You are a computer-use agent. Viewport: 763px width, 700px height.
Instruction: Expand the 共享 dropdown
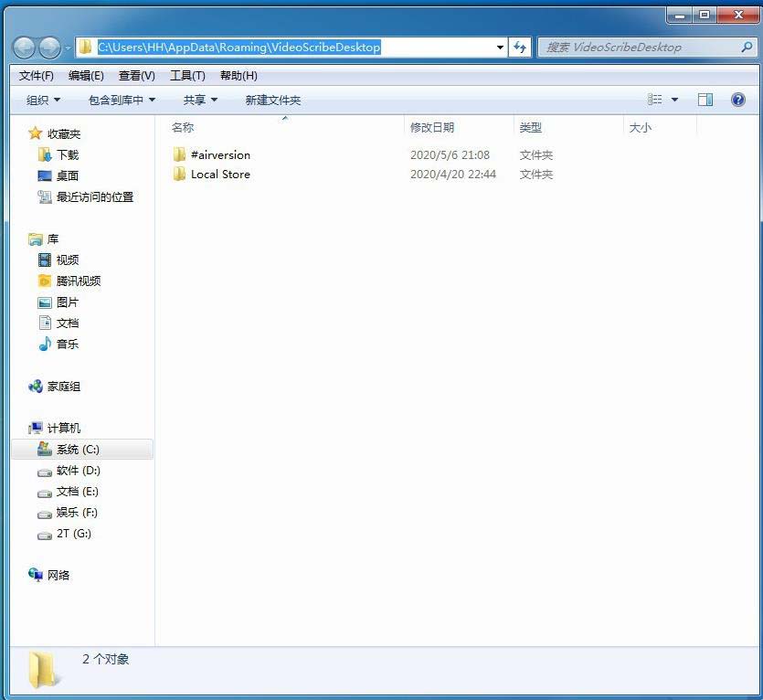pyautogui.click(x=200, y=101)
